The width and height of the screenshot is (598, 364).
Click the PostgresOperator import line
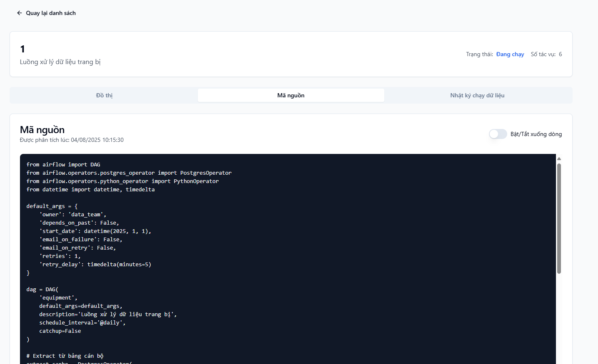click(x=129, y=173)
